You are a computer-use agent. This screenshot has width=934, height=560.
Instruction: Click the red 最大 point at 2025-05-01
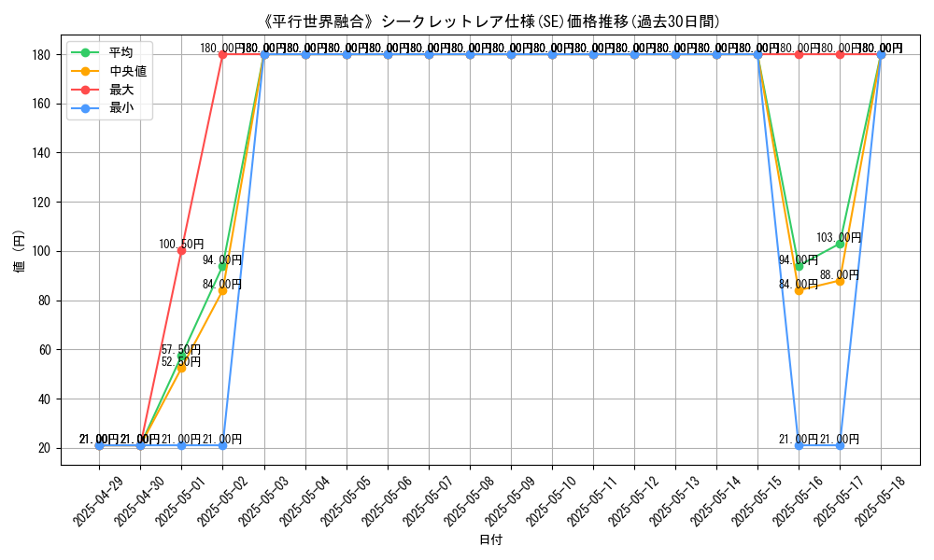(182, 250)
